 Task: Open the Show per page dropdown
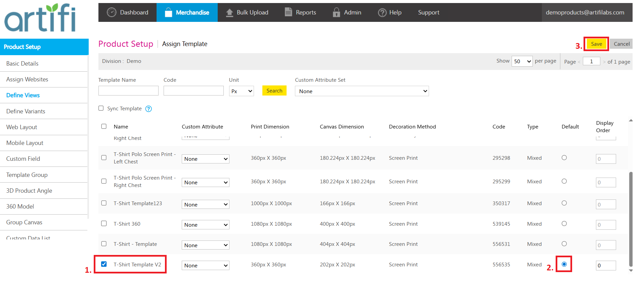coord(522,61)
